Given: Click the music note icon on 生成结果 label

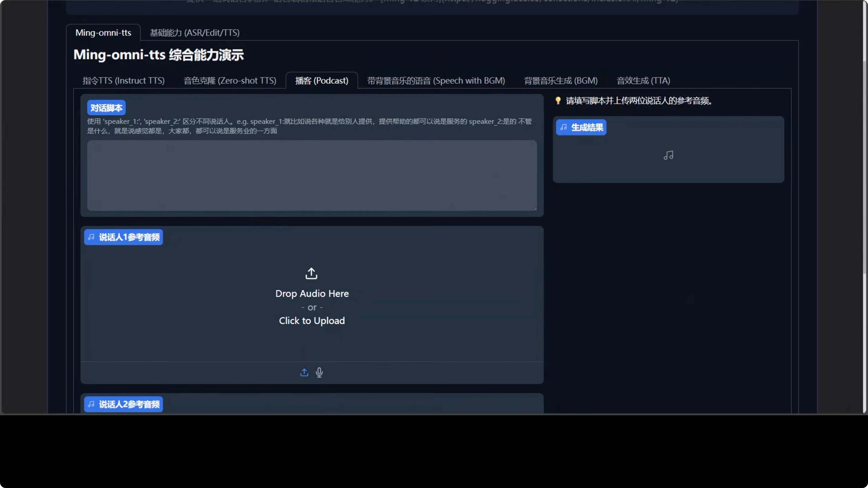Looking at the screenshot, I should pos(563,127).
